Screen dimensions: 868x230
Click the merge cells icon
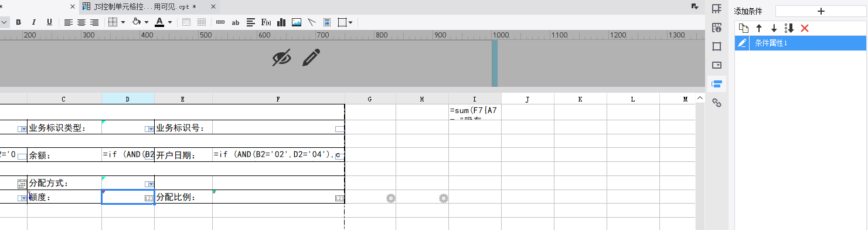pos(186,22)
